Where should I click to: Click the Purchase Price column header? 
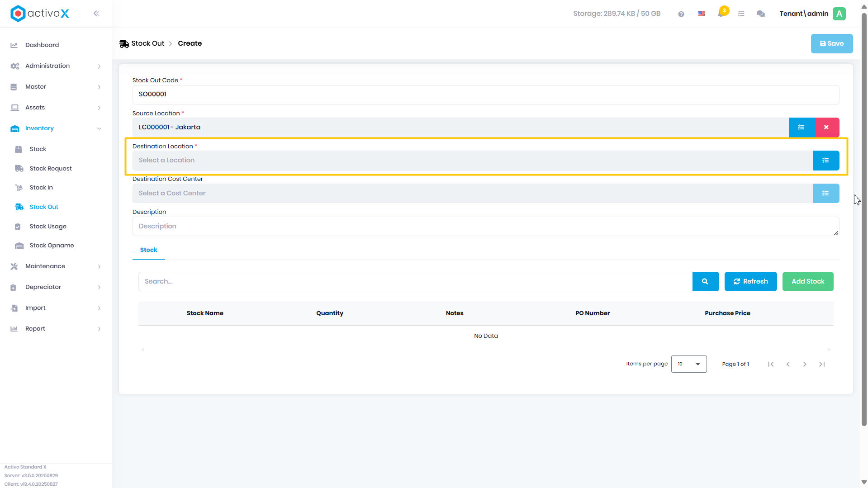[727, 313]
